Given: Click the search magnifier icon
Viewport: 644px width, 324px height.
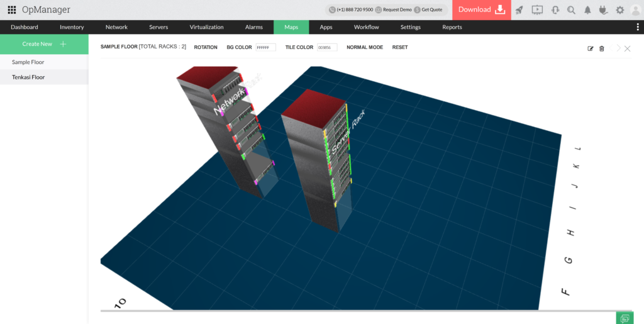Looking at the screenshot, I should point(571,10).
